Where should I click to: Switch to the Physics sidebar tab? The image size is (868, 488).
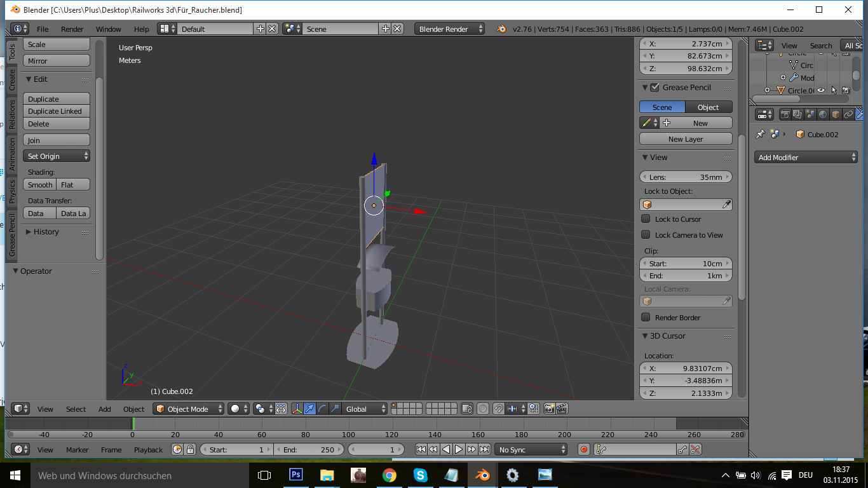11,191
